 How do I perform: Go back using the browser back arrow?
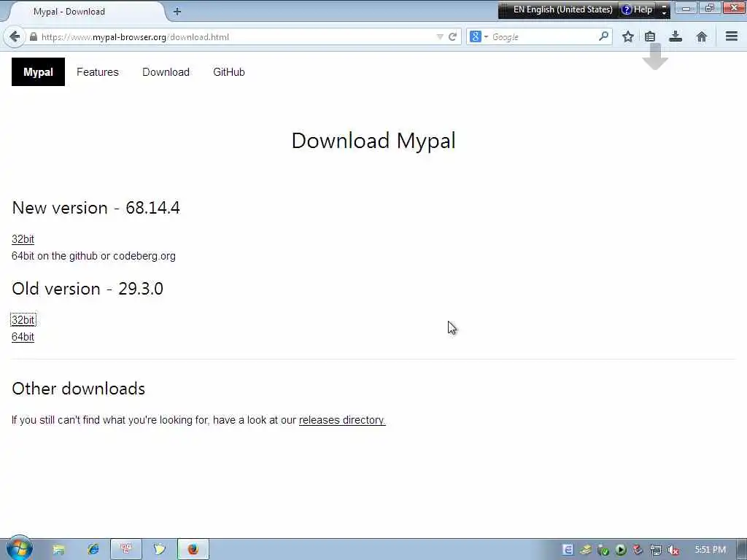coord(15,36)
